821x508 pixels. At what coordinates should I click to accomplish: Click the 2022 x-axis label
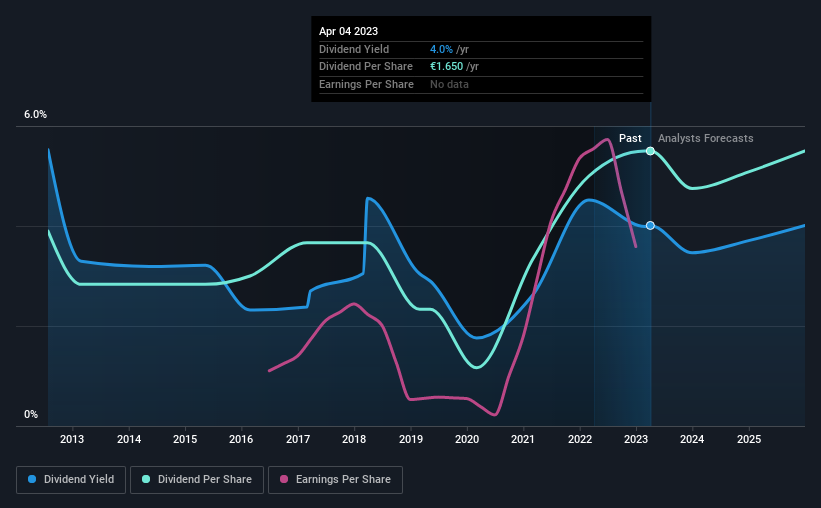coord(580,439)
